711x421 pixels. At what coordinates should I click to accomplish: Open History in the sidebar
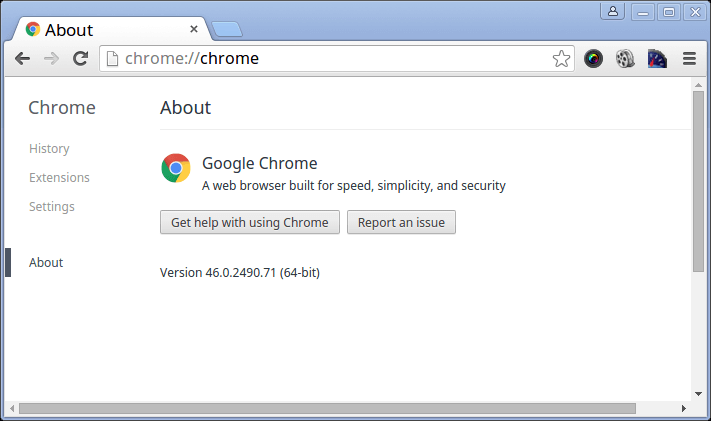49,149
